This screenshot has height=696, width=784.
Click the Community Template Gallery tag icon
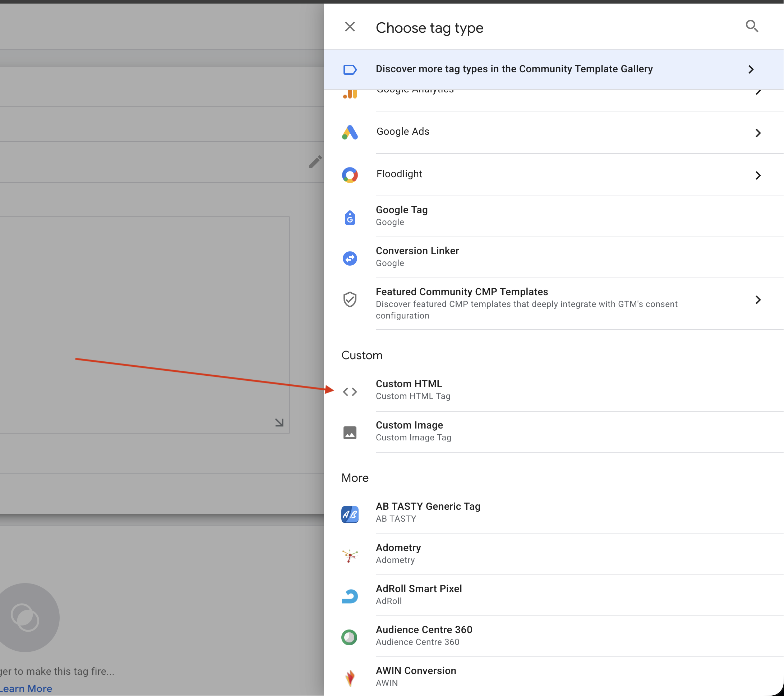point(350,69)
